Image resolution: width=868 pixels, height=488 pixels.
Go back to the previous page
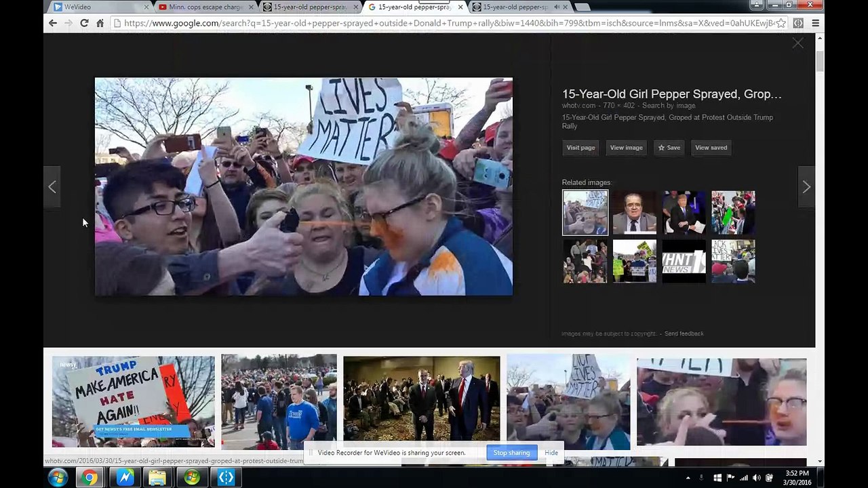click(x=53, y=23)
